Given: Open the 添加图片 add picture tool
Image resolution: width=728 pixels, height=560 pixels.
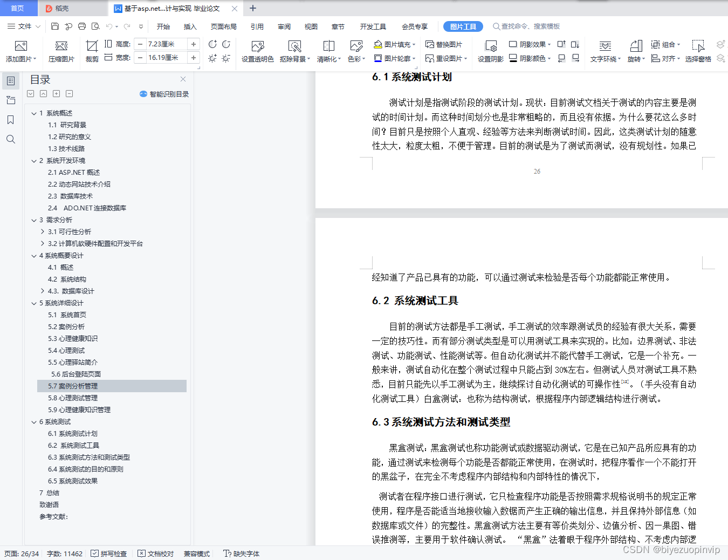Looking at the screenshot, I should (x=20, y=51).
